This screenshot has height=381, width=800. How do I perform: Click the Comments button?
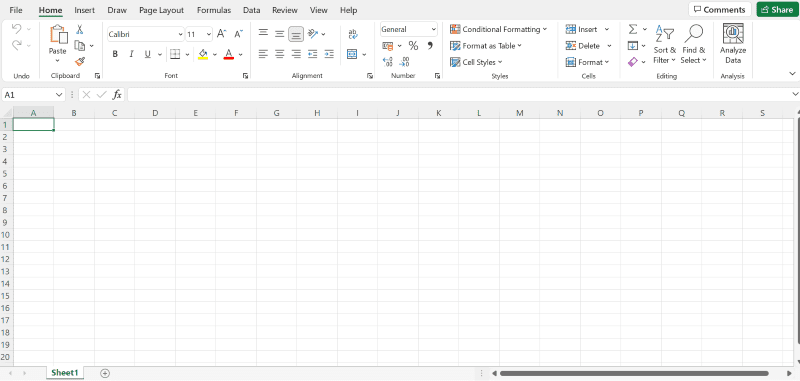coord(719,10)
